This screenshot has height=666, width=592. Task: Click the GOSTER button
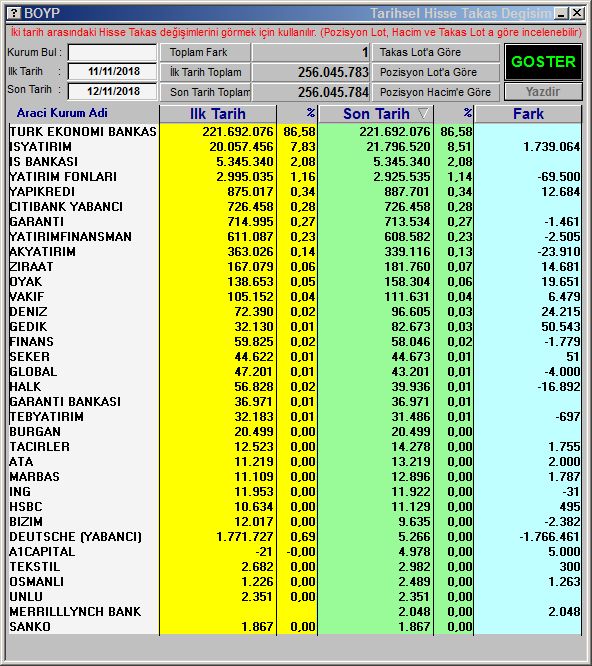click(543, 62)
